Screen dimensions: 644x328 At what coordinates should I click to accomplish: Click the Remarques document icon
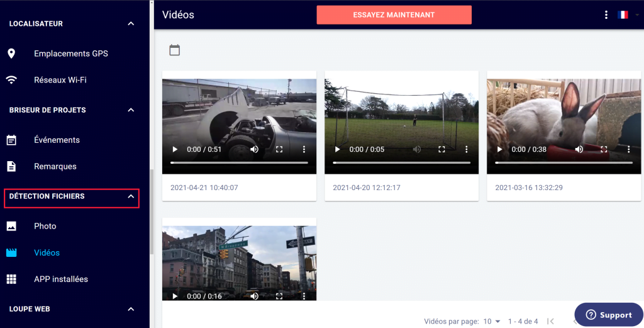pos(11,166)
